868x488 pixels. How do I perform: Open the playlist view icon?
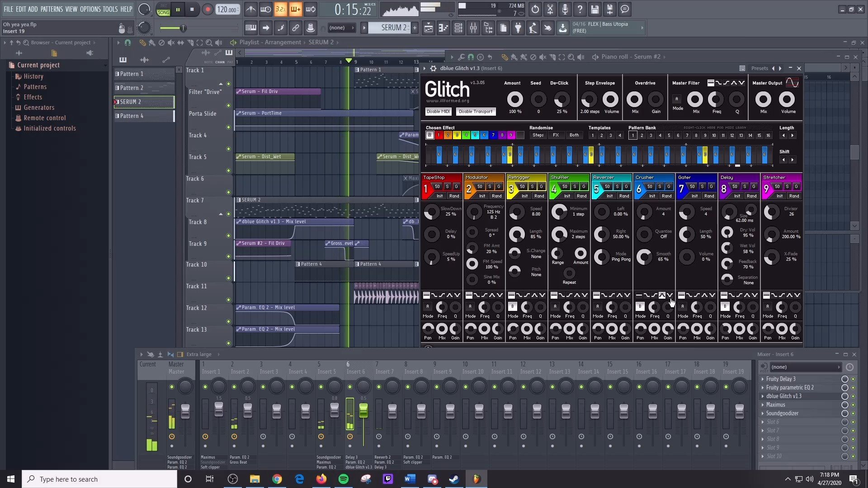429,28
